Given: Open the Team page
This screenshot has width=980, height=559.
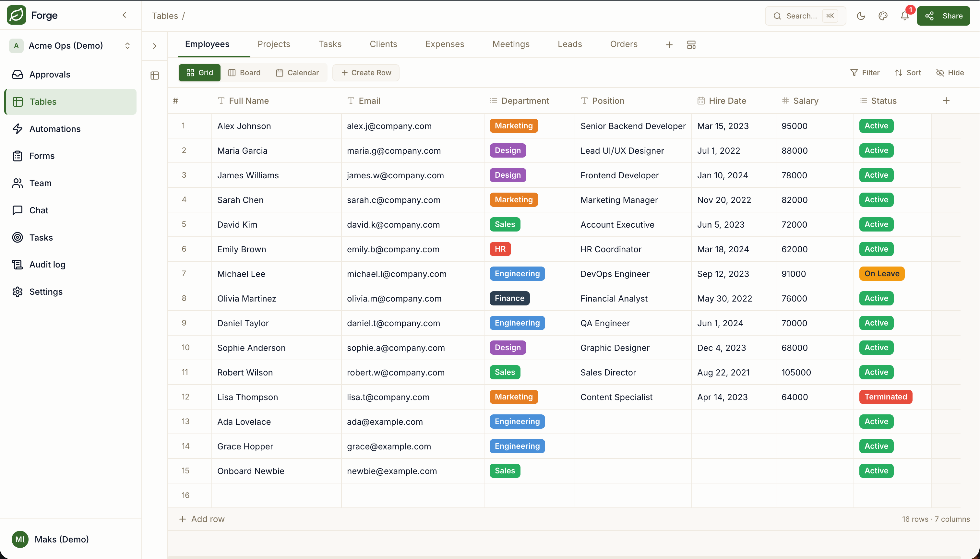Looking at the screenshot, I should [x=71, y=183].
